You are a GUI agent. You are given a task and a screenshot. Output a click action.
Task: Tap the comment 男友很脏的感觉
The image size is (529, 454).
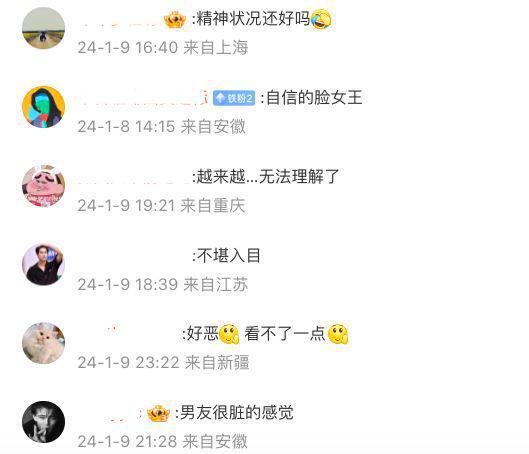click(237, 413)
